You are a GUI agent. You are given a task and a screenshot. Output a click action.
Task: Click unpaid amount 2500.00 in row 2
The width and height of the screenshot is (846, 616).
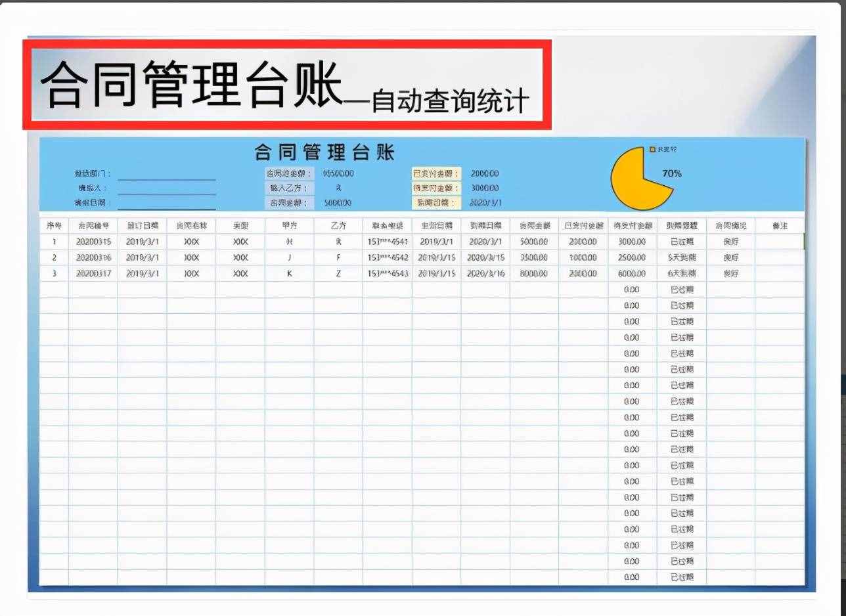[632, 257]
